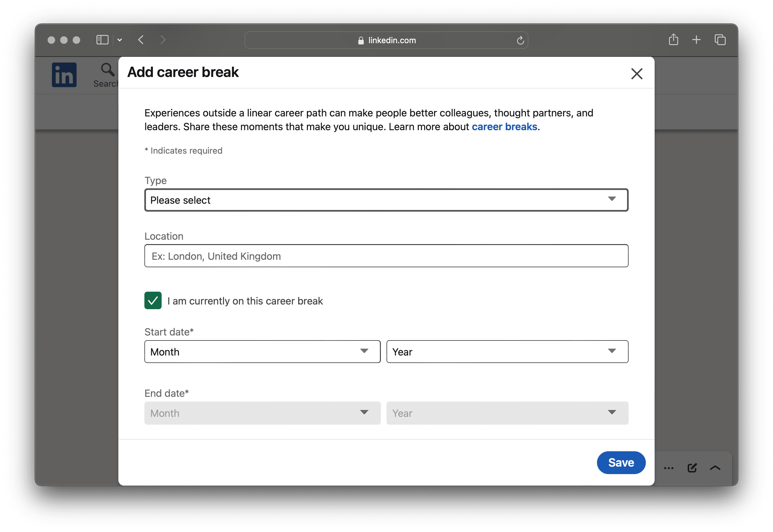Click the edit pencil icon
773x532 pixels.
(692, 467)
